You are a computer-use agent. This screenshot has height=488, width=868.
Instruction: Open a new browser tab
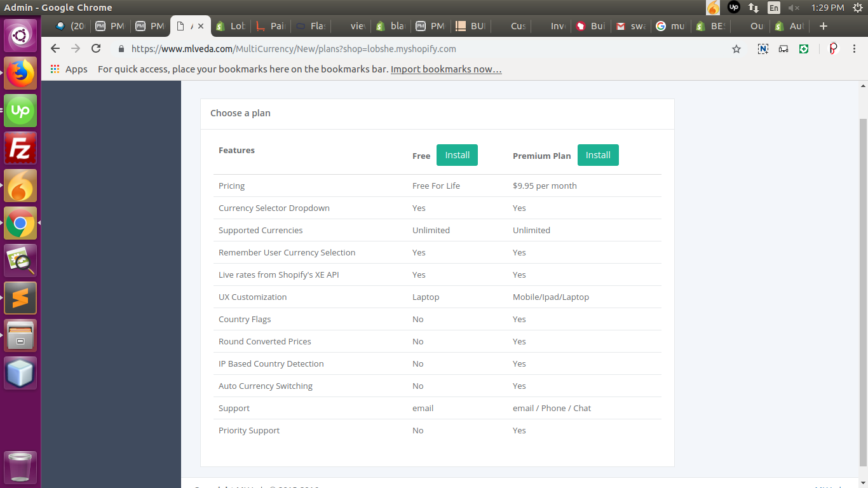click(x=824, y=26)
